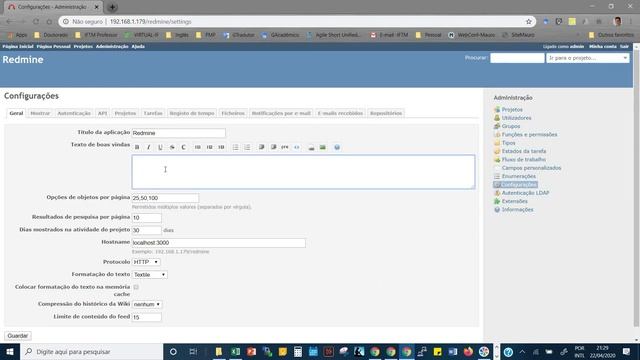Switch to the Mostrar settings tab
The image size is (640, 360).
[x=40, y=113]
